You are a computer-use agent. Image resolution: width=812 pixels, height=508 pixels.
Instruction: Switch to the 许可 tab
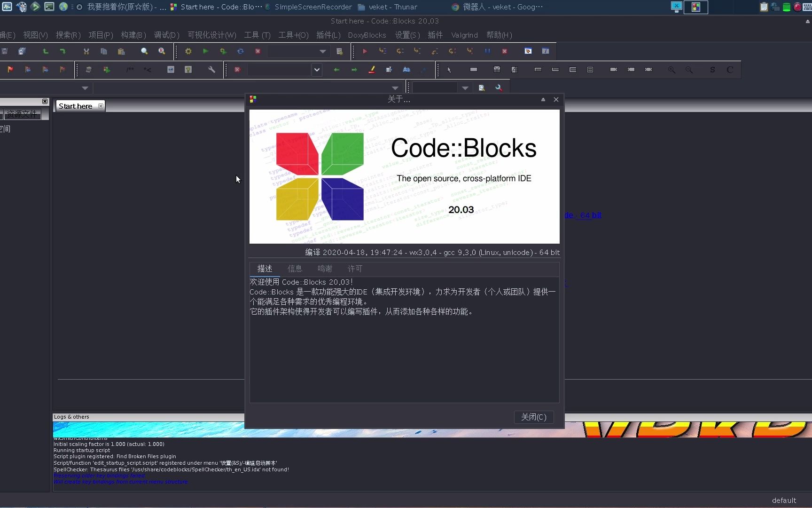355,269
